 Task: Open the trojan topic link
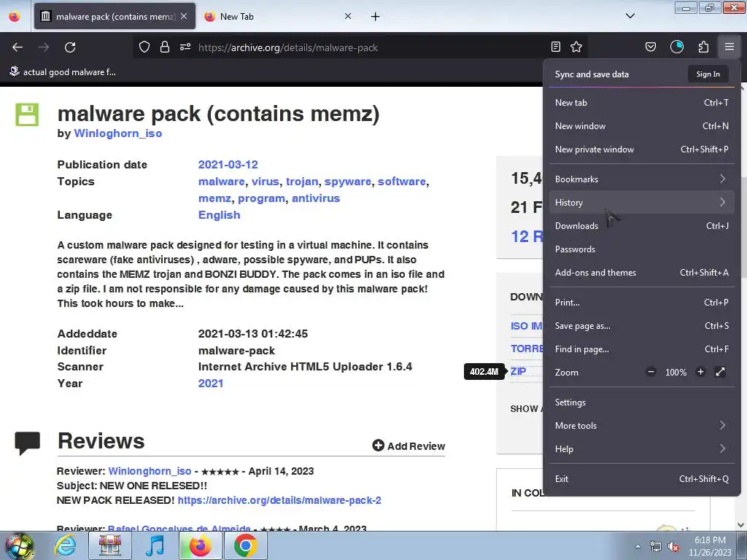[x=302, y=182]
